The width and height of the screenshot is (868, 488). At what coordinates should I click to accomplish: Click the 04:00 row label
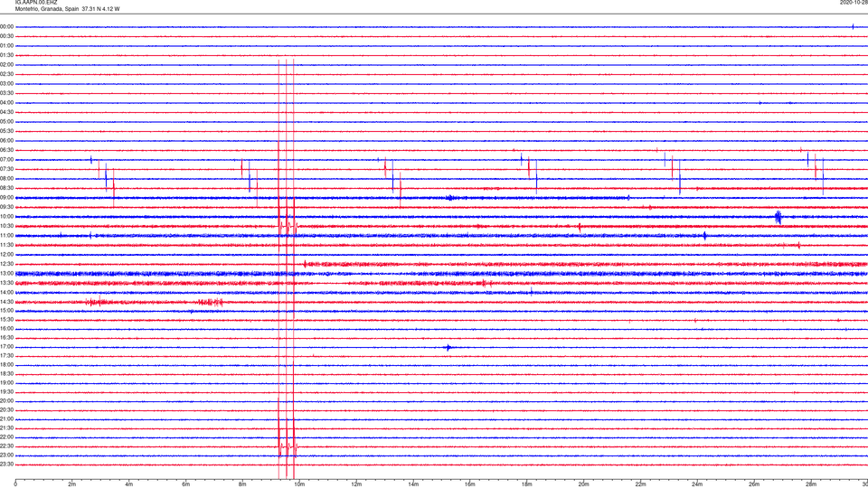coord(6,103)
